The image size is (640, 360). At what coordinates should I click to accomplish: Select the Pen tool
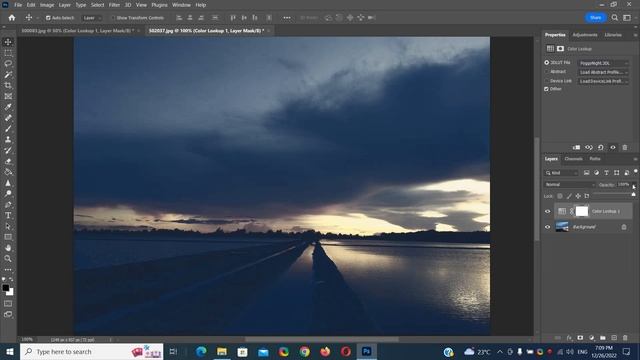click(x=8, y=204)
